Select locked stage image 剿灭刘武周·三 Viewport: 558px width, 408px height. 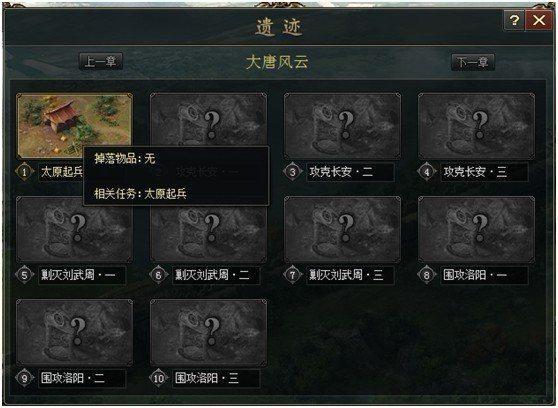click(x=342, y=229)
